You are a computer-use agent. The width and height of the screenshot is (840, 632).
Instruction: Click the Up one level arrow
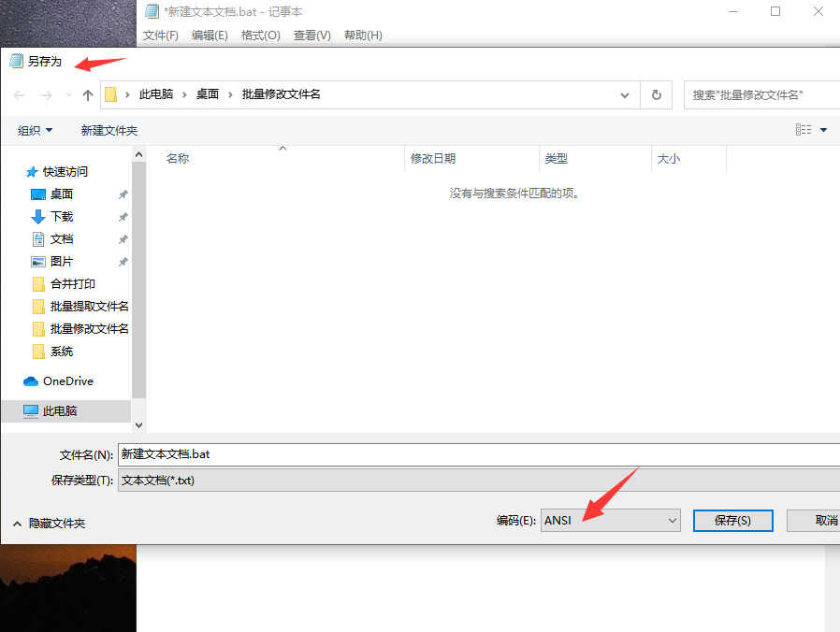click(88, 94)
